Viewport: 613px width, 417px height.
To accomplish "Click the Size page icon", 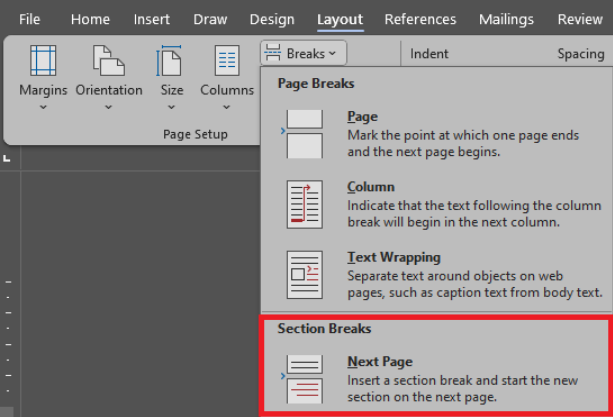I will point(172,61).
